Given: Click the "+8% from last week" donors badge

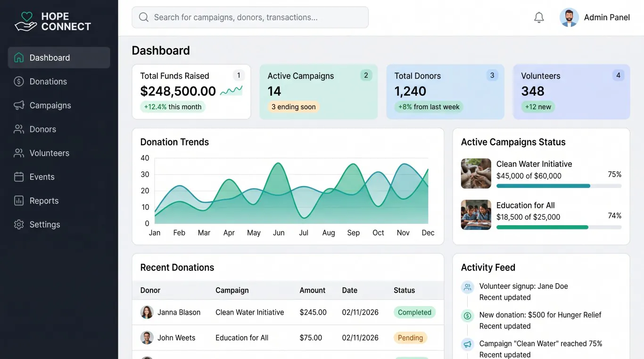Looking at the screenshot, I should [429, 107].
